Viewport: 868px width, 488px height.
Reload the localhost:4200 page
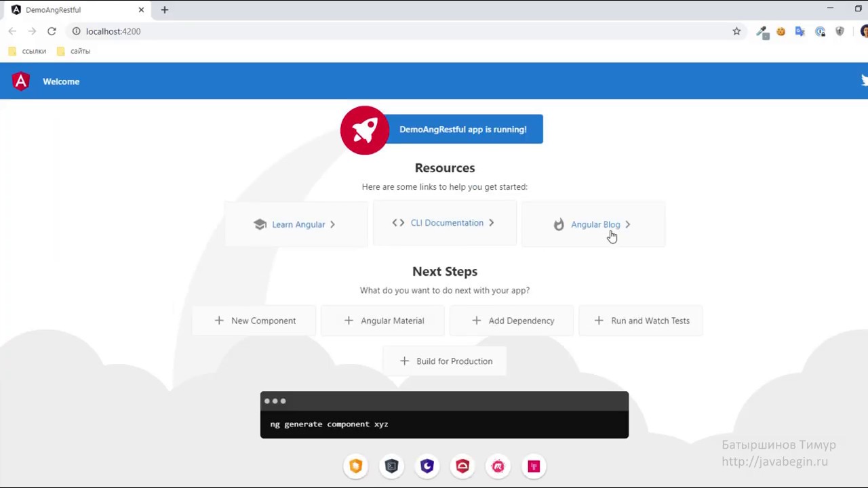pyautogui.click(x=52, y=31)
